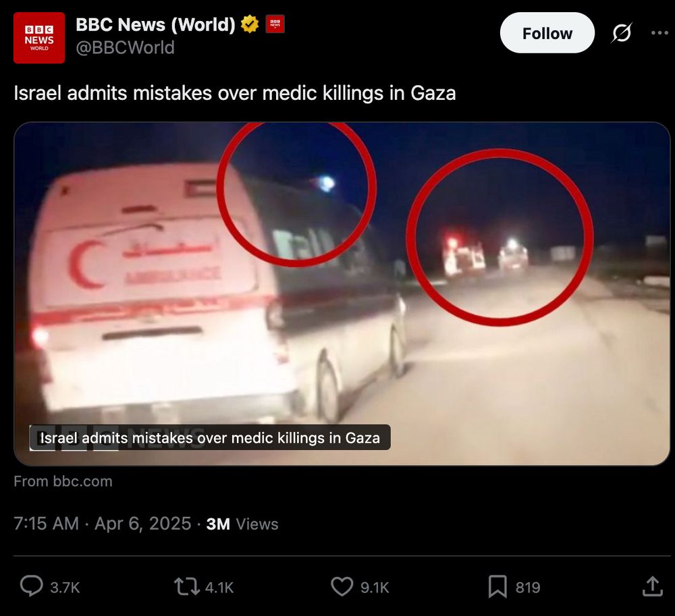The height and width of the screenshot is (616, 675).
Task: Open the ambulance video preview card
Action: click(x=342, y=293)
